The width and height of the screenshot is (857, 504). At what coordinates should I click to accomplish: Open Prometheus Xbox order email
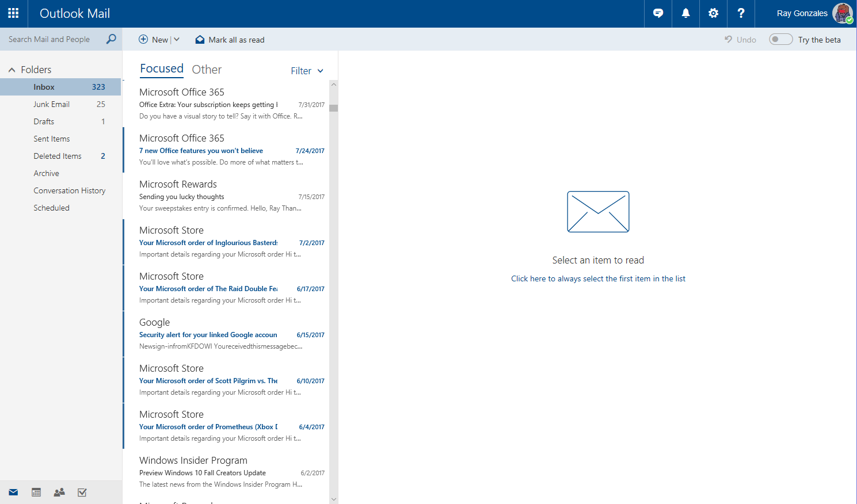click(226, 426)
